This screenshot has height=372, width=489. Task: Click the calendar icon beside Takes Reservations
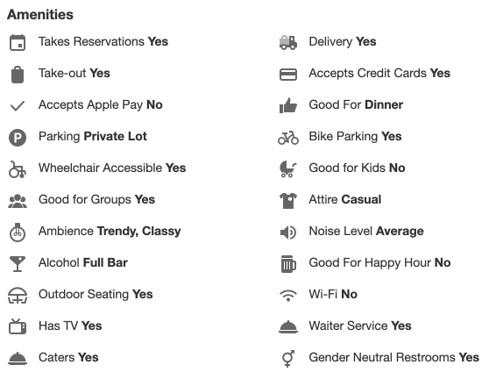pos(17,42)
